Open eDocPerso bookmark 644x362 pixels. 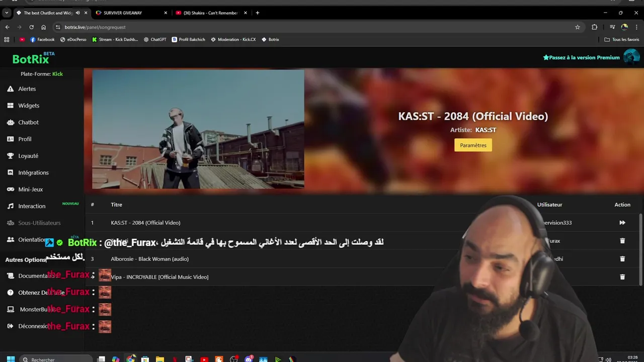click(73, 39)
